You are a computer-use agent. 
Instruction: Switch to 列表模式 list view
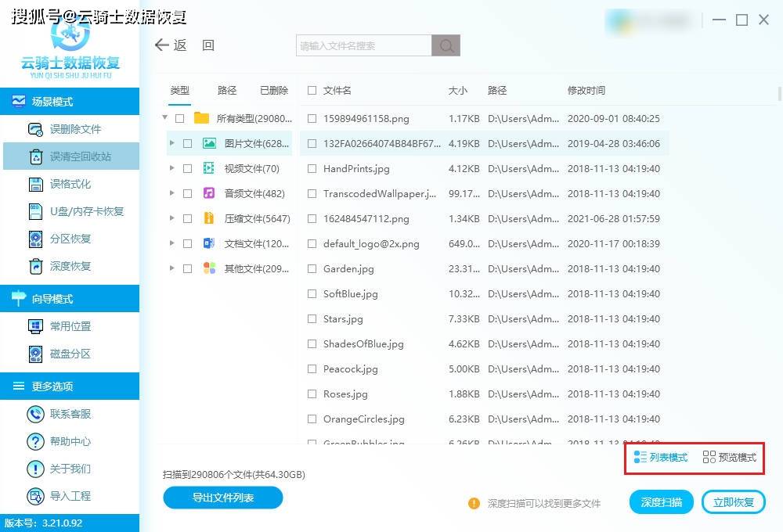(x=660, y=457)
